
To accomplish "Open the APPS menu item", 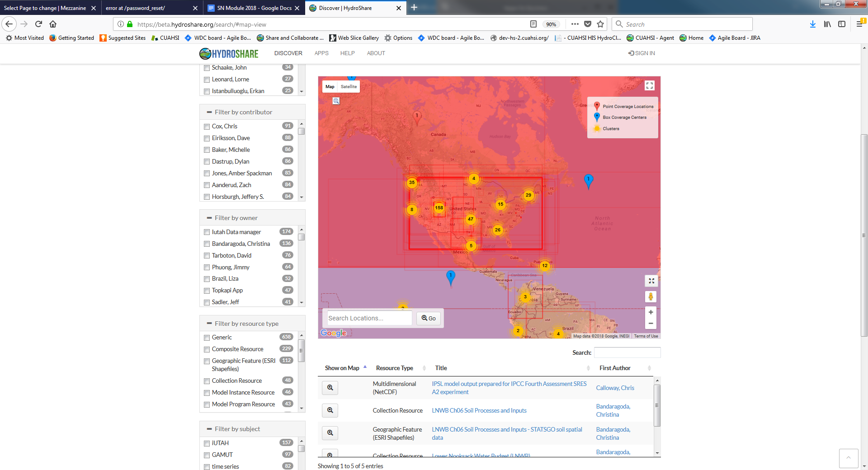I will [321, 53].
